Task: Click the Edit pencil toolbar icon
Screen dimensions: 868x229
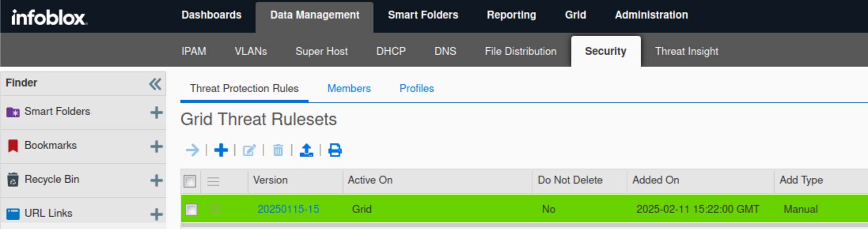Action: pyautogui.click(x=249, y=150)
